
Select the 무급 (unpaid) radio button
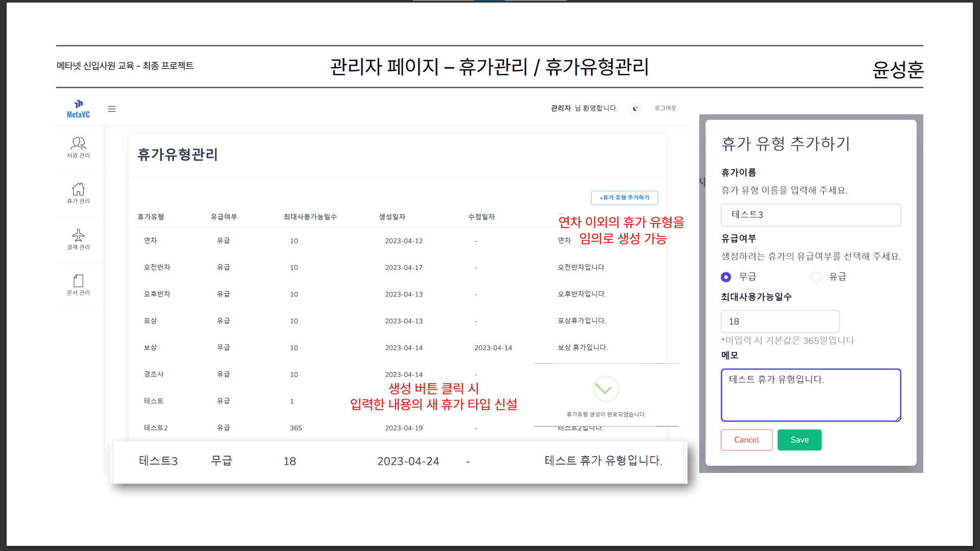pyautogui.click(x=726, y=277)
